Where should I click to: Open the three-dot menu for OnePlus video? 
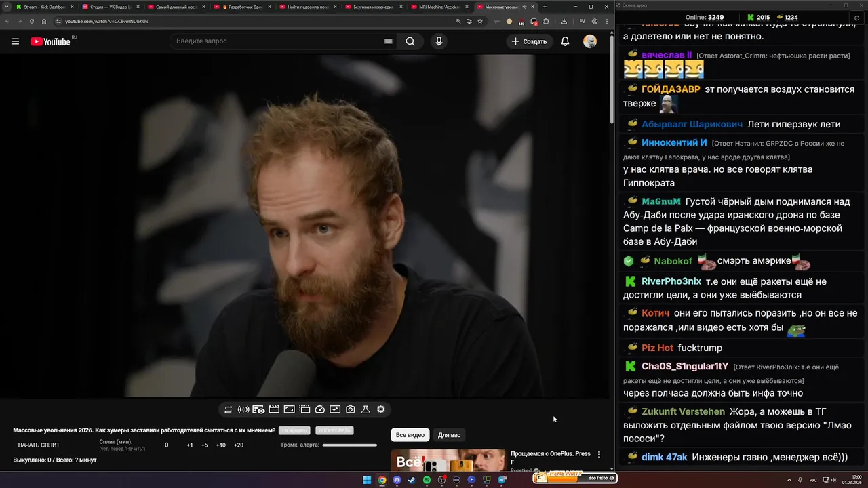599,455
